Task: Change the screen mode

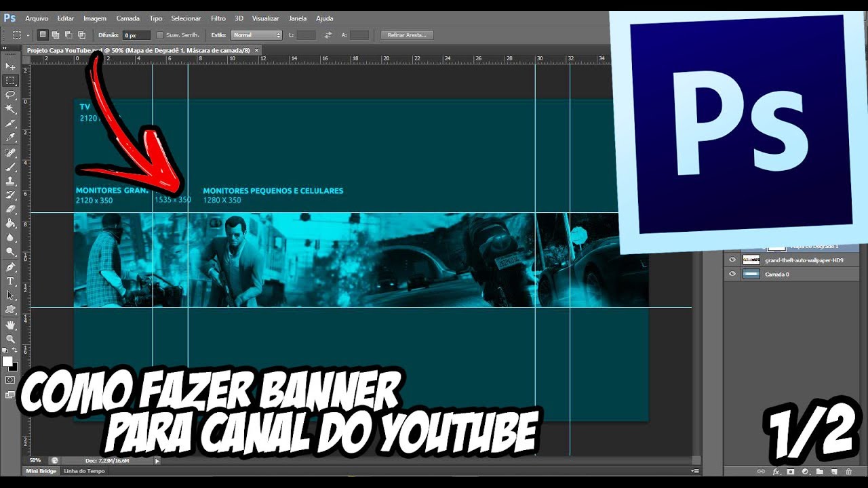Action: tap(10, 394)
